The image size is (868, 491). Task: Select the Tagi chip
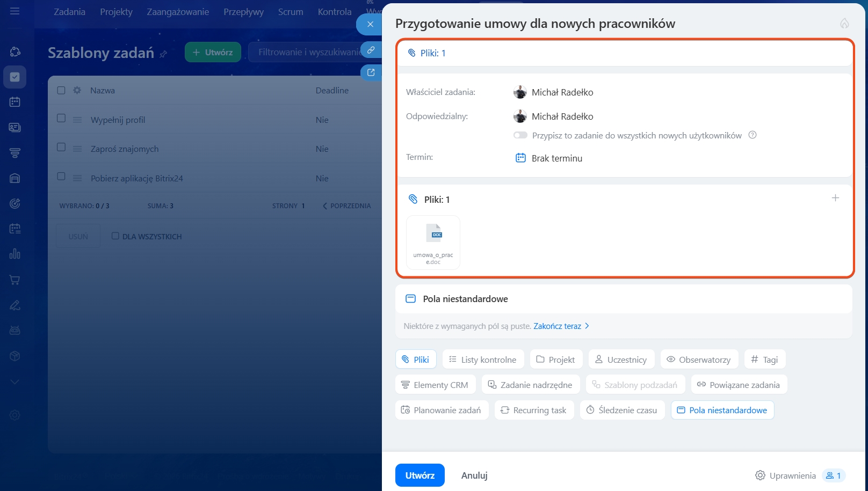tap(764, 360)
